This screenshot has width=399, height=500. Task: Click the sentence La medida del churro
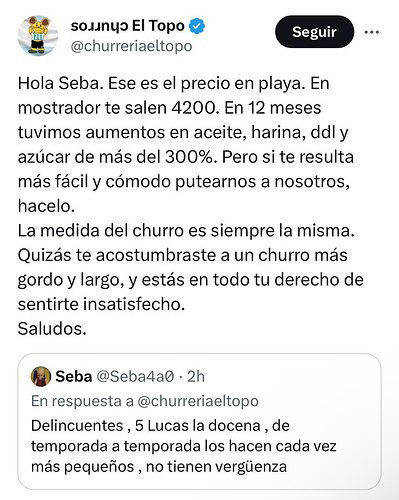click(186, 231)
